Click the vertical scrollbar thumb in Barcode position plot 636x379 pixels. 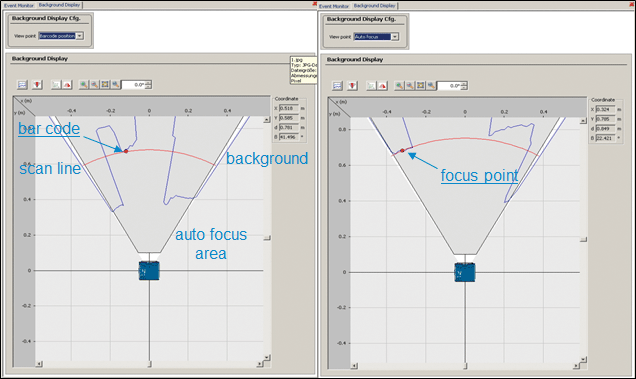coord(267,238)
